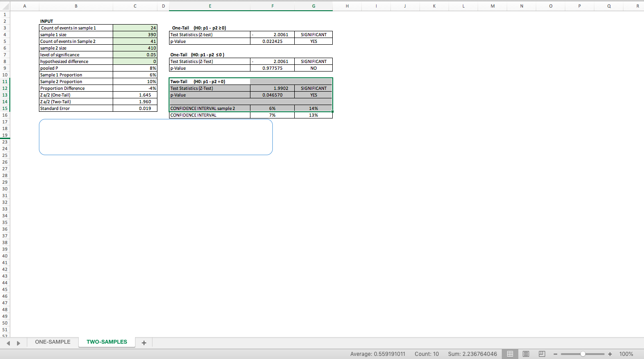Select column H header
Viewport: 644px width, 359px height.
pos(347,6)
